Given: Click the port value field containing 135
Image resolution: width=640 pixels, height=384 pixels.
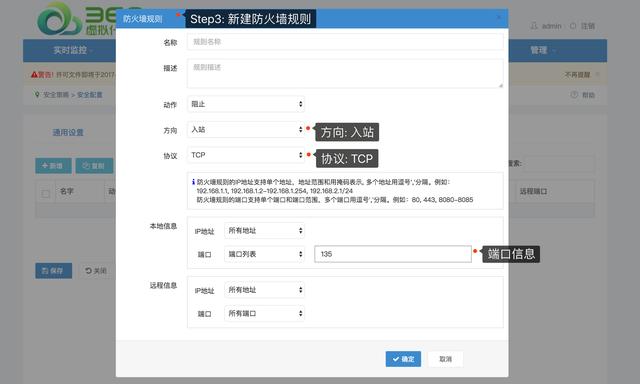Looking at the screenshot, I should pos(393,254).
